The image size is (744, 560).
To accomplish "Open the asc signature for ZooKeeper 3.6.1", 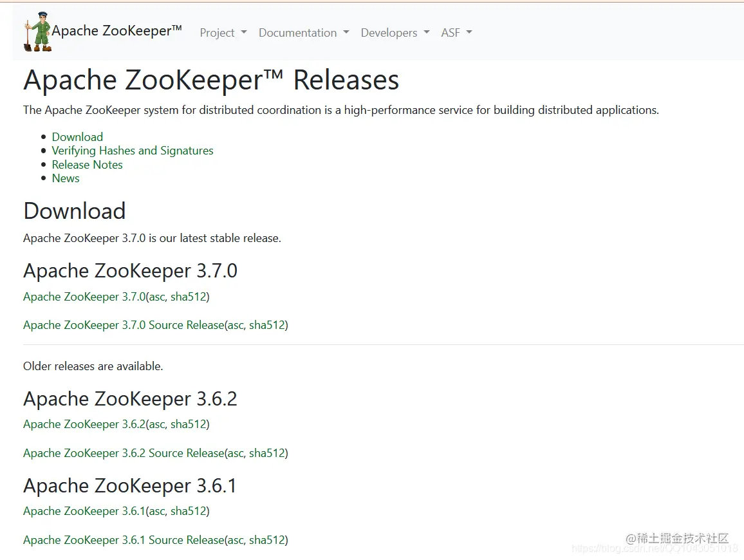I will click(157, 511).
